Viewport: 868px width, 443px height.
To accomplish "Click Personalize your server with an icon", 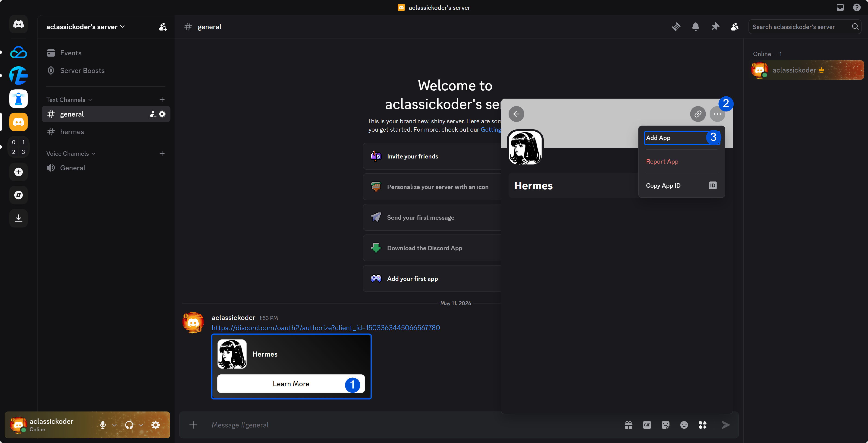I will click(x=432, y=187).
